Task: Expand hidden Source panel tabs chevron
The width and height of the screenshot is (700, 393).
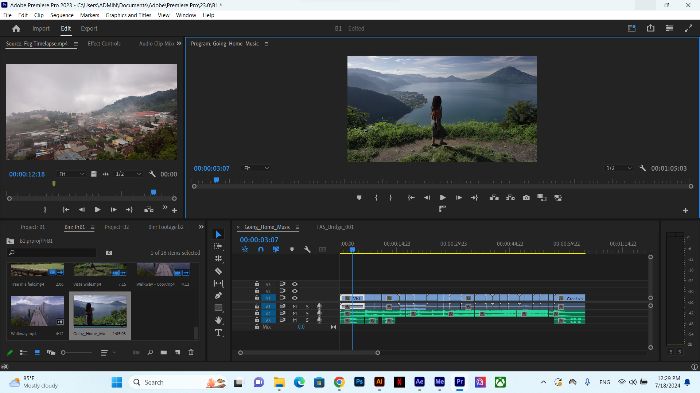Action: point(179,43)
